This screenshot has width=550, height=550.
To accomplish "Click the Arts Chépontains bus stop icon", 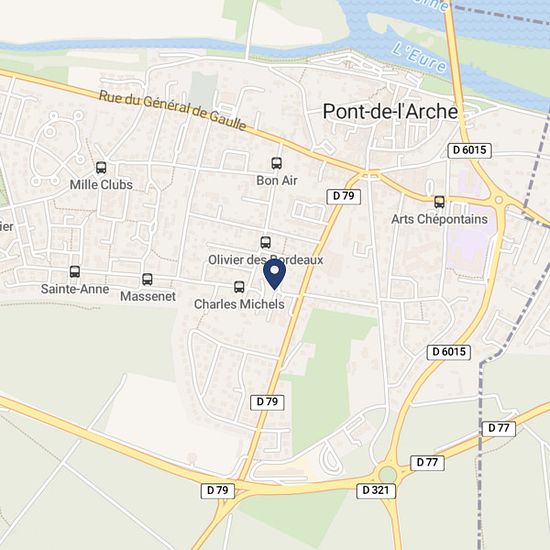I will click(440, 202).
